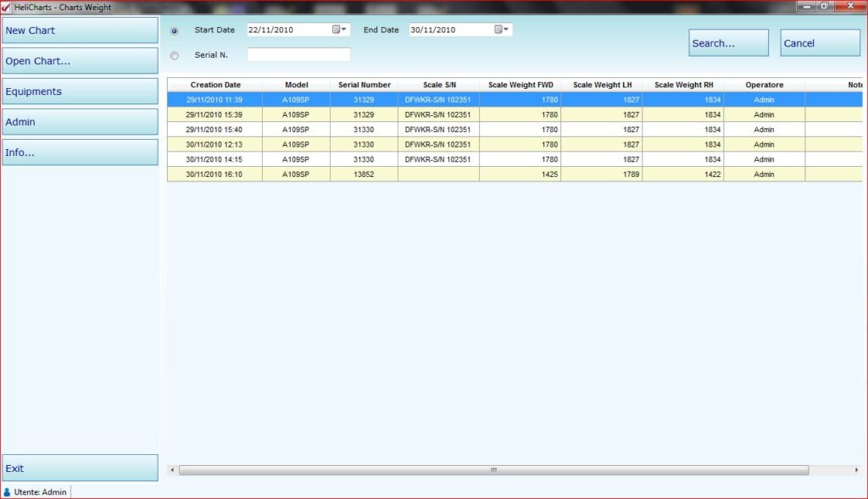
Task: Select the Serial N. radio button
Action: click(175, 55)
